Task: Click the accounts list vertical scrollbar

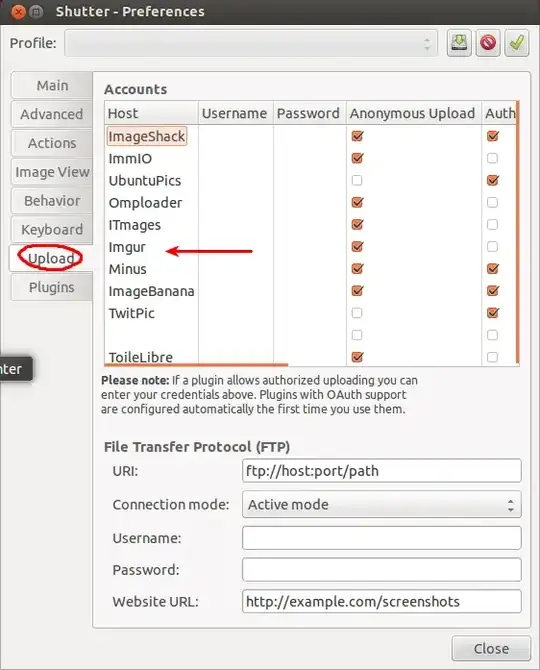Action: tap(518, 232)
